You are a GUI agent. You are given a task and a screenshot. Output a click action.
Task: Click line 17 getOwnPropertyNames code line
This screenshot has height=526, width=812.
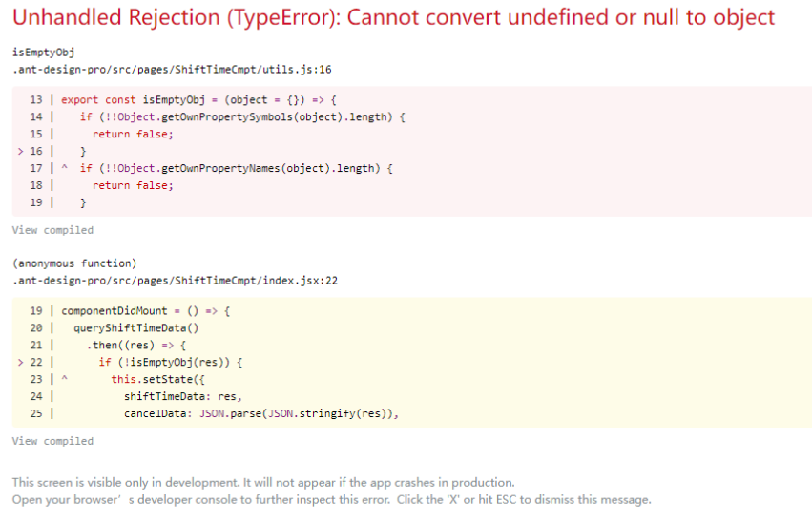coord(236,168)
